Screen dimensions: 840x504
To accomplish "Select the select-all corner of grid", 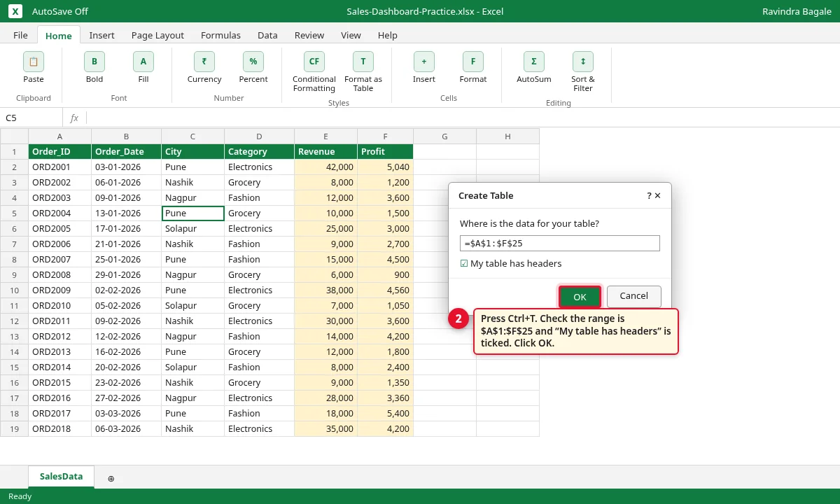I will coord(14,136).
